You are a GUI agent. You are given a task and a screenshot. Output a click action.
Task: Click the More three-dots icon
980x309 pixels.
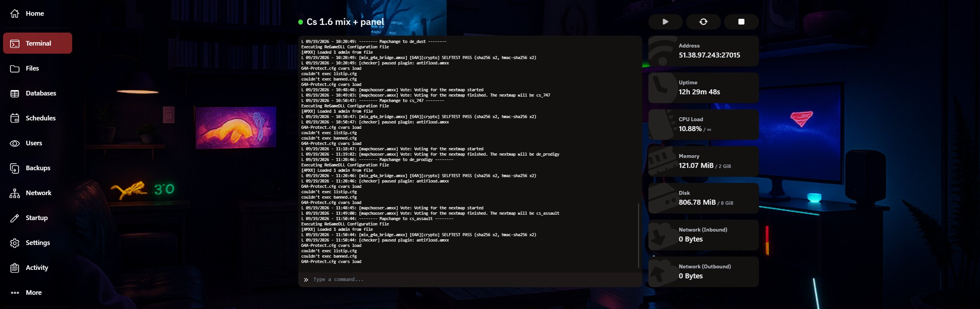15,293
